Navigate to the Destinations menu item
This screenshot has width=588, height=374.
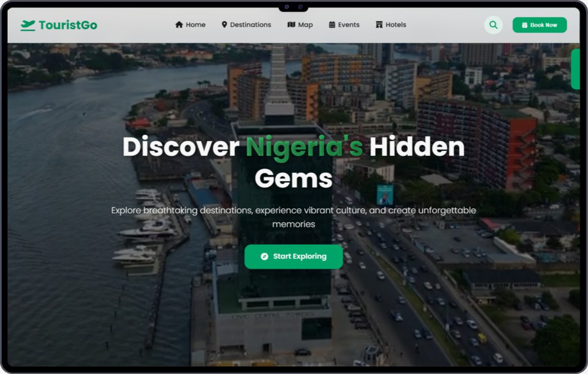click(x=250, y=25)
